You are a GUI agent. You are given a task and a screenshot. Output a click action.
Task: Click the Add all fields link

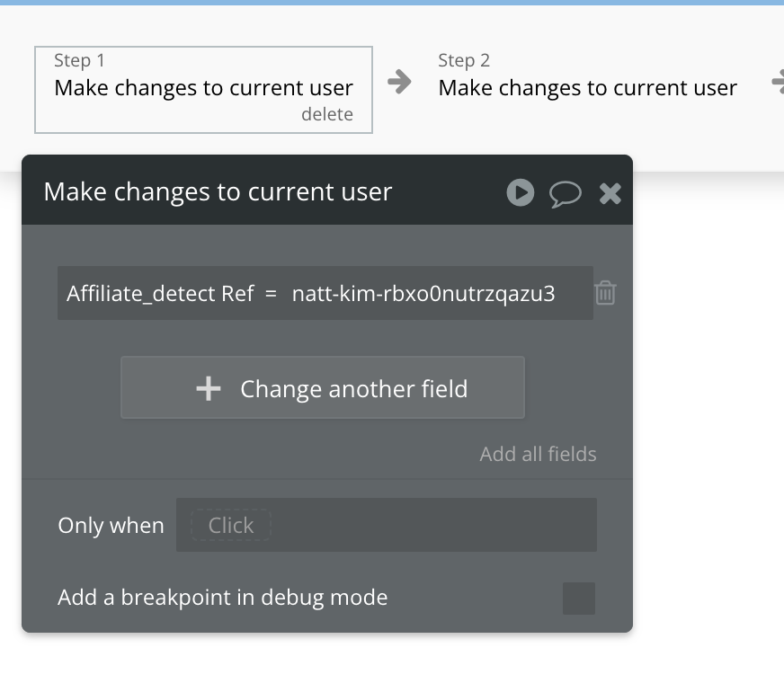click(538, 454)
